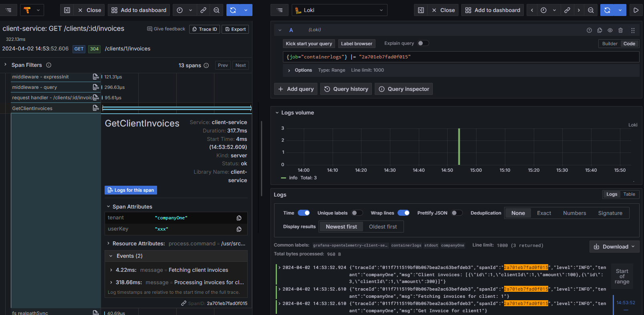The width and height of the screenshot is (644, 315).
Task: Select Numbers deduplication option
Action: point(574,213)
